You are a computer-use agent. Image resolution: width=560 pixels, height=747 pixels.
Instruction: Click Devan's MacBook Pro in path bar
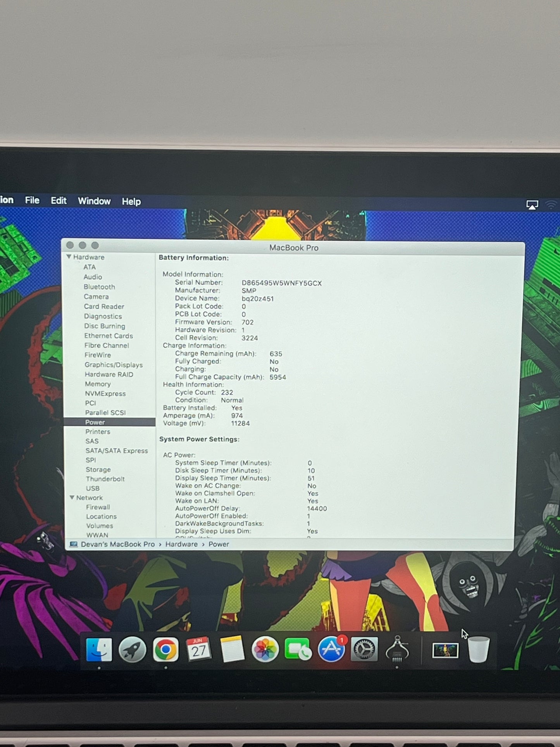pos(118,544)
